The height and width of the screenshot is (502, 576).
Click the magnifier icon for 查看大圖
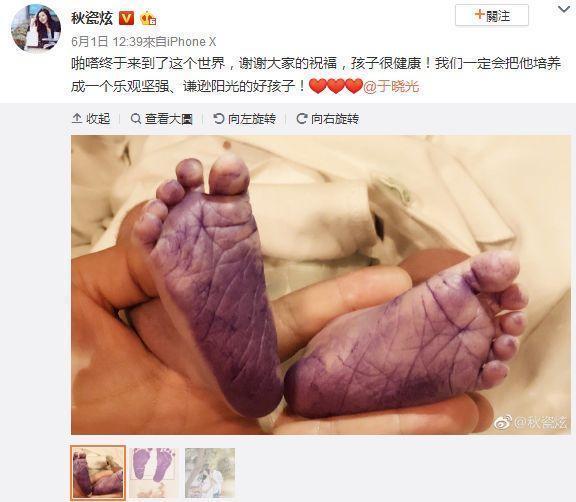coord(136,119)
